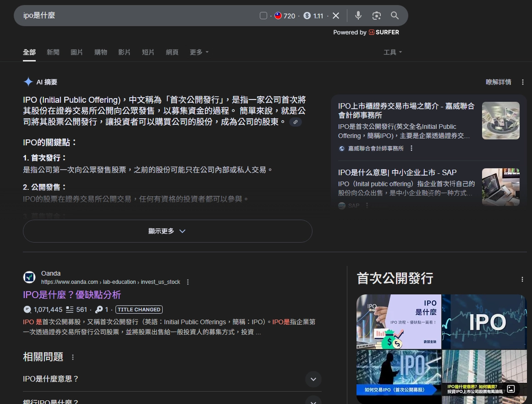Viewport: 532px width, 404px height.
Task: Click the SAP card laptop thumbnail
Action: [x=501, y=187]
